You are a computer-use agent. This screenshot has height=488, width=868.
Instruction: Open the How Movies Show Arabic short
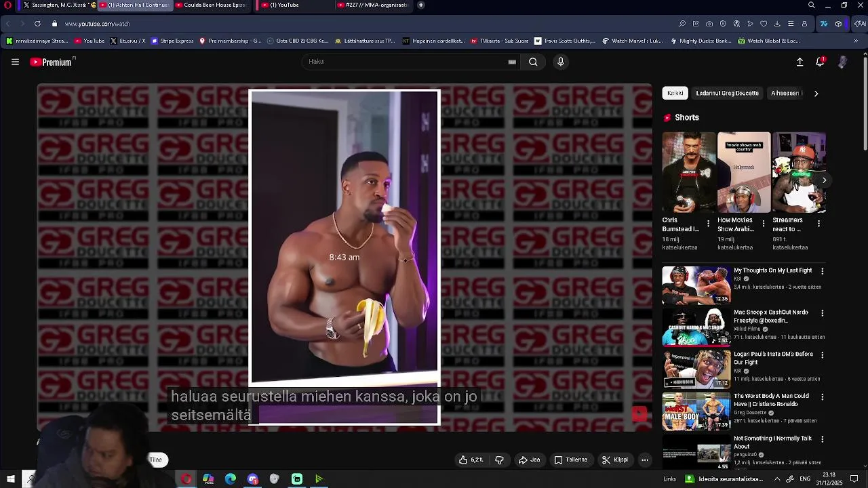tap(744, 172)
